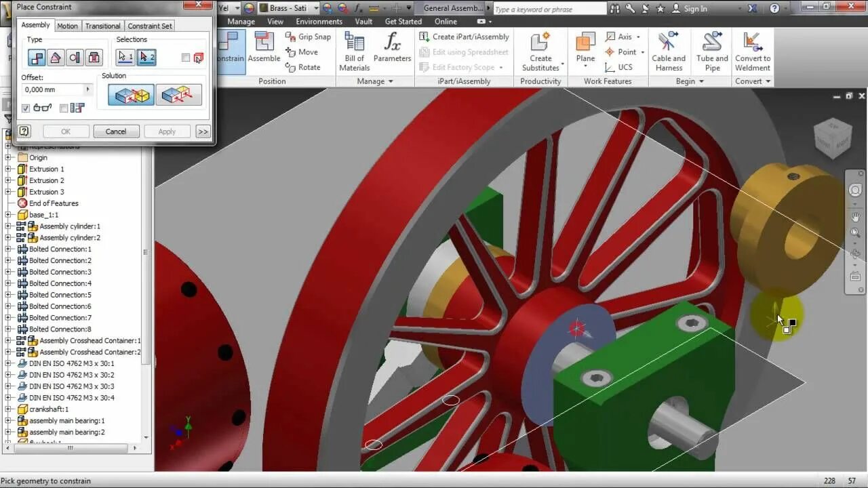Image resolution: width=868 pixels, height=488 pixels.
Task: Switch to the Motion tab
Action: click(67, 26)
